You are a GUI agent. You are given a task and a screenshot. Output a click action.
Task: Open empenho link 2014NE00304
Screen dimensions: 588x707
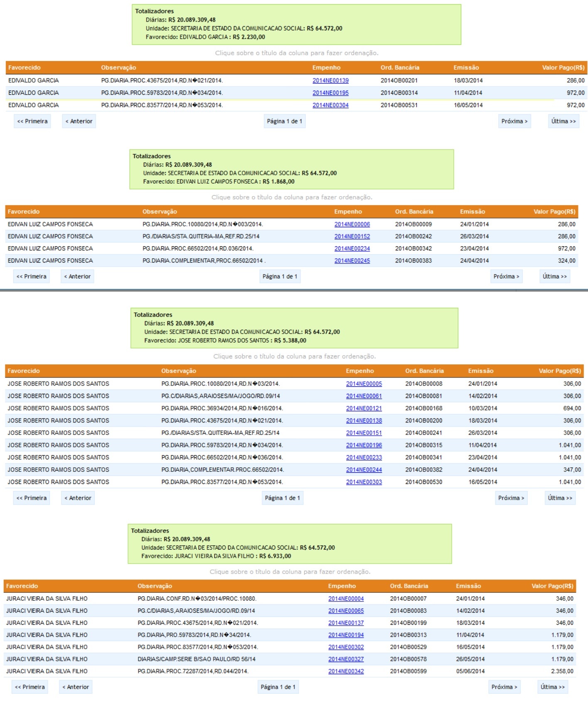click(330, 106)
